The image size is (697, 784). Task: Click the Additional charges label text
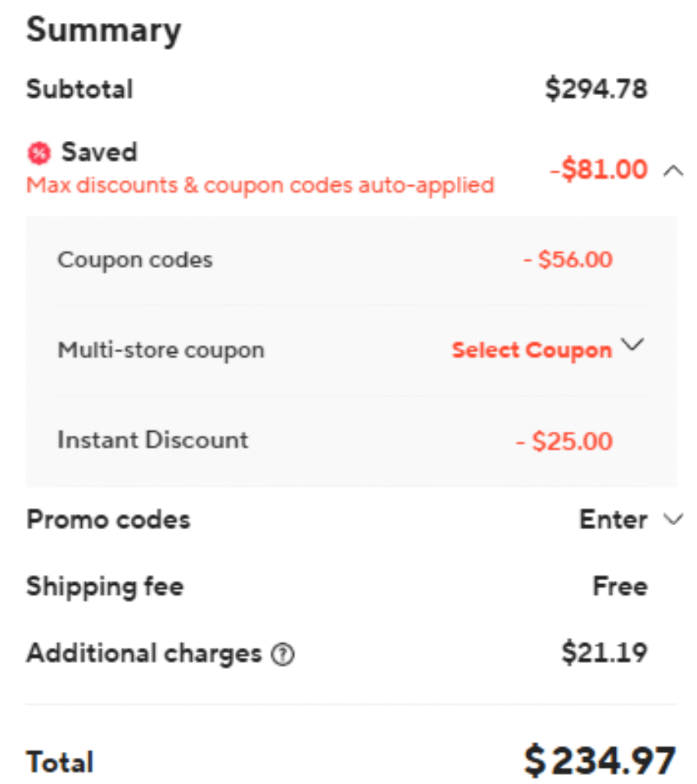144,653
